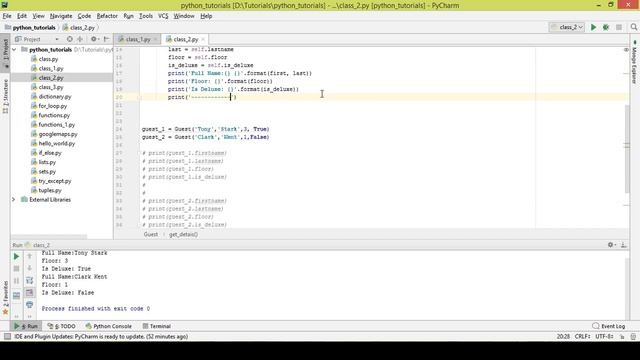Screen dimensions: 640x360
Task: Click scroll-from-source target icon in Project panel
Action: (70, 39)
